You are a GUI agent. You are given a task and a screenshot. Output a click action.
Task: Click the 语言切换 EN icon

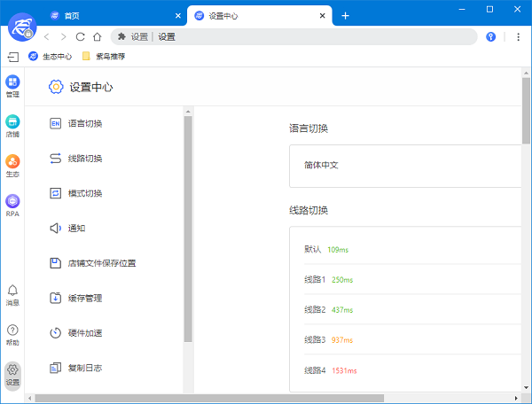point(55,123)
